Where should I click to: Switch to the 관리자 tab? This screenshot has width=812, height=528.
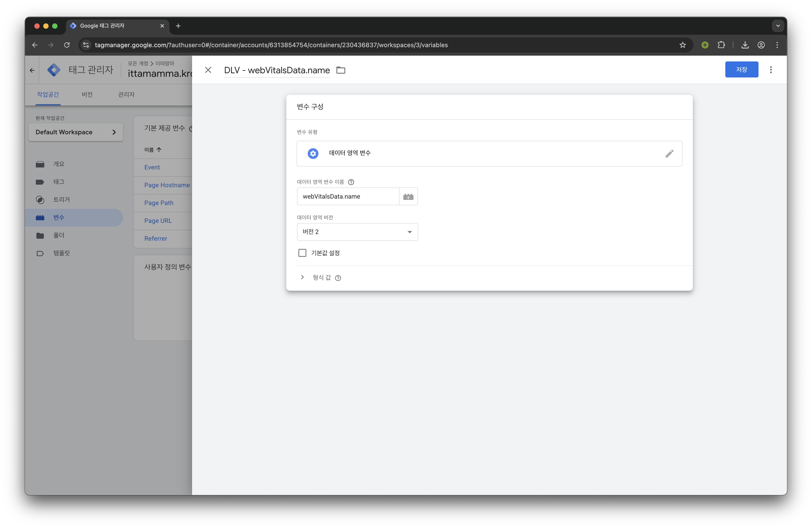pos(126,94)
